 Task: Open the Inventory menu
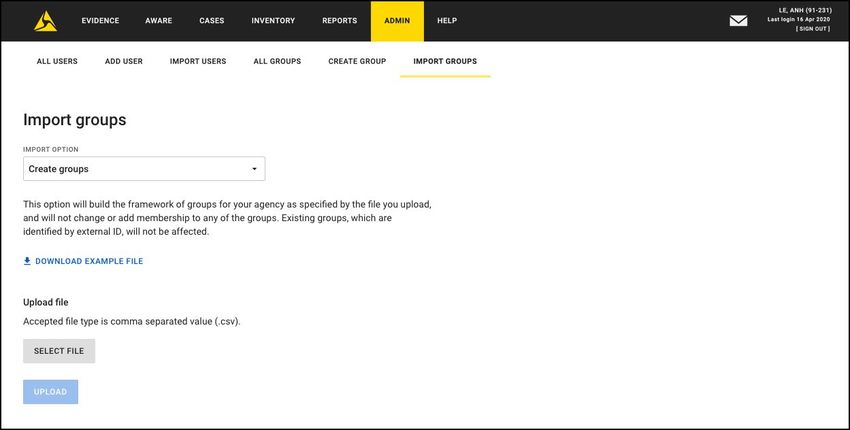click(x=273, y=21)
